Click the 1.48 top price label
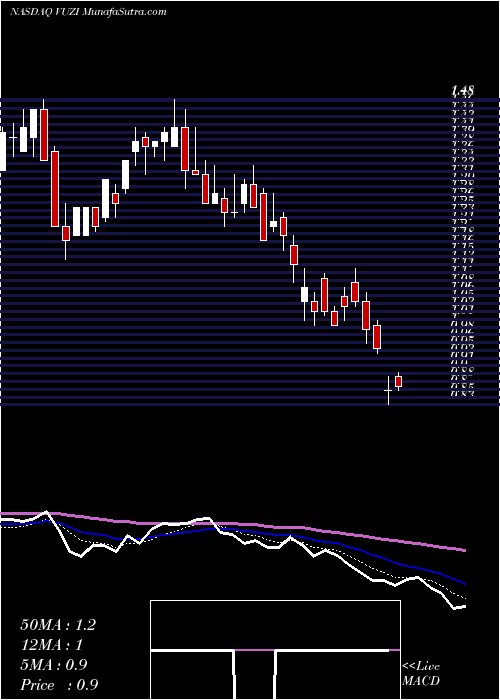Screen dimensions: 500x700 (x=462, y=91)
